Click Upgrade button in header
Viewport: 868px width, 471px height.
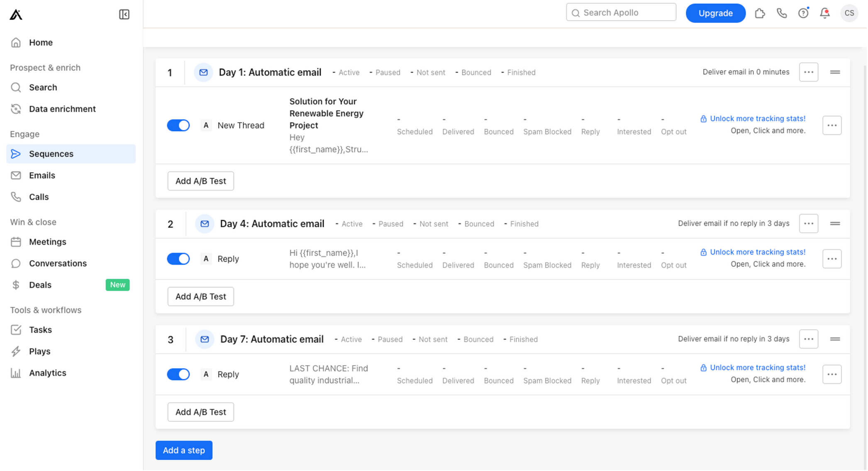[715, 13]
